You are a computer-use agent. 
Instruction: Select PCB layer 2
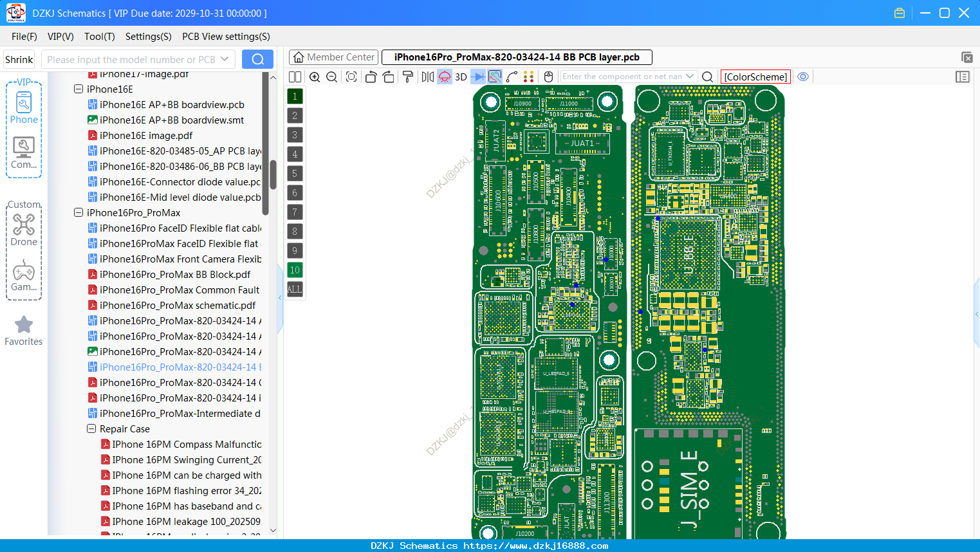click(x=295, y=115)
